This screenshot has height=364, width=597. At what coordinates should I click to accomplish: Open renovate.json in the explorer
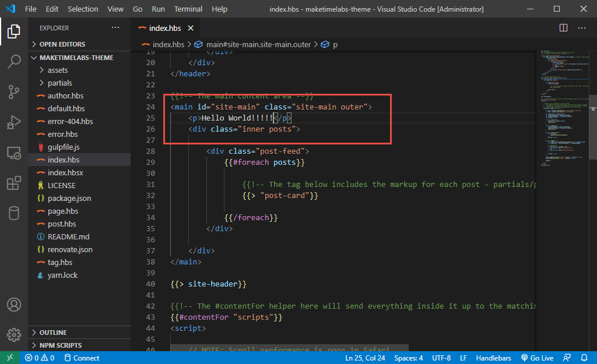coord(79,249)
